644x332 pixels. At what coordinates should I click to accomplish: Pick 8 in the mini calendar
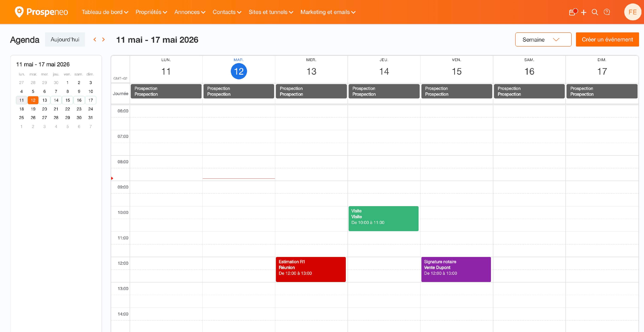click(67, 91)
